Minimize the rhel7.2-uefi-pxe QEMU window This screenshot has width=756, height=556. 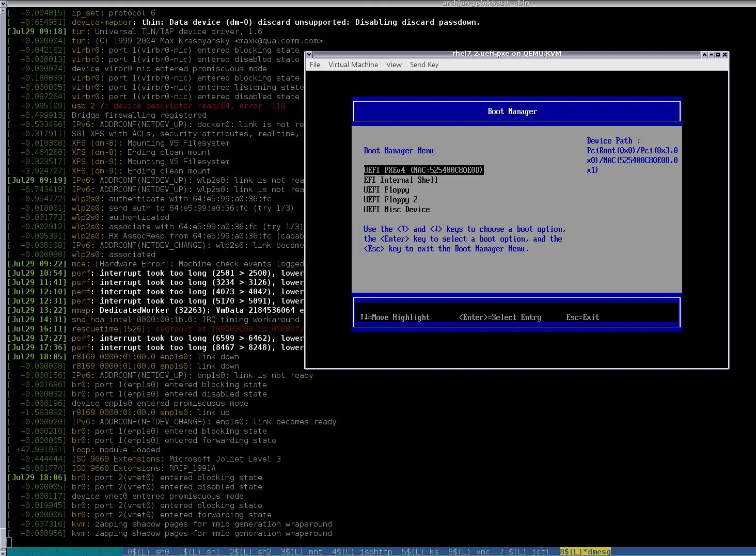pos(711,54)
